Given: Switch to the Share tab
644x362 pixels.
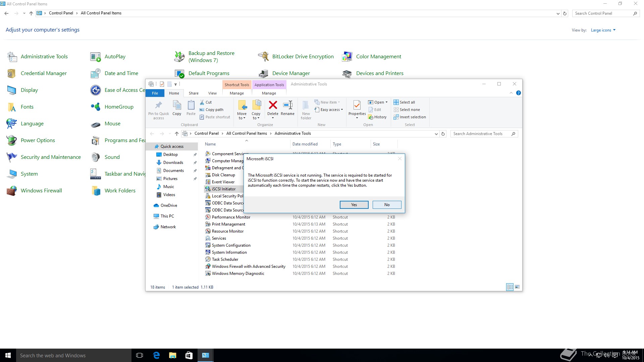Looking at the screenshot, I should click(194, 93).
